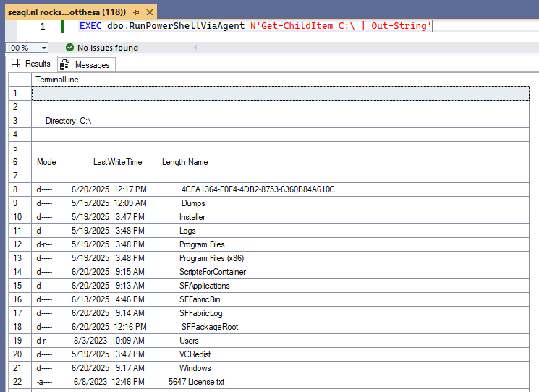This screenshot has width=539, height=392.
Task: Click the Results grid icon
Action: click(x=16, y=63)
